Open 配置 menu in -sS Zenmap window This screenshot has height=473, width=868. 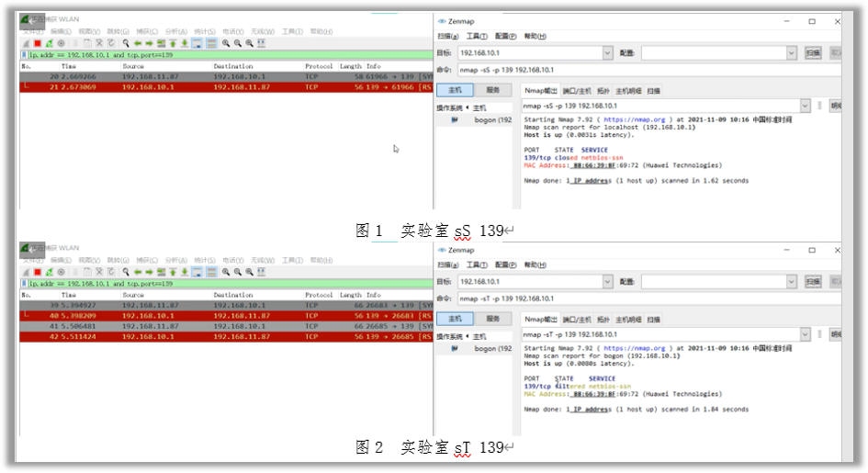point(505,36)
